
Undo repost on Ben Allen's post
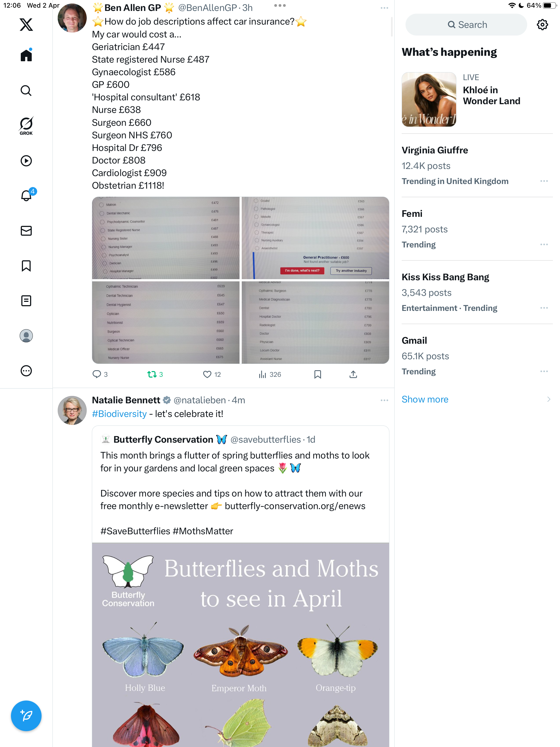click(x=155, y=374)
